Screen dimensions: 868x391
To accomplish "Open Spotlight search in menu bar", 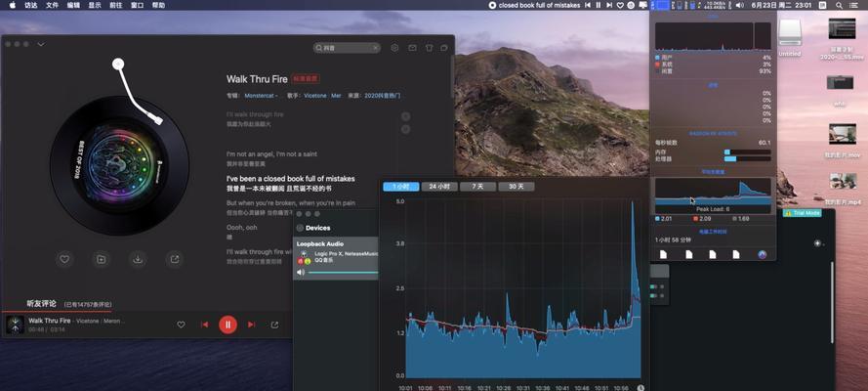I will click(840, 5).
